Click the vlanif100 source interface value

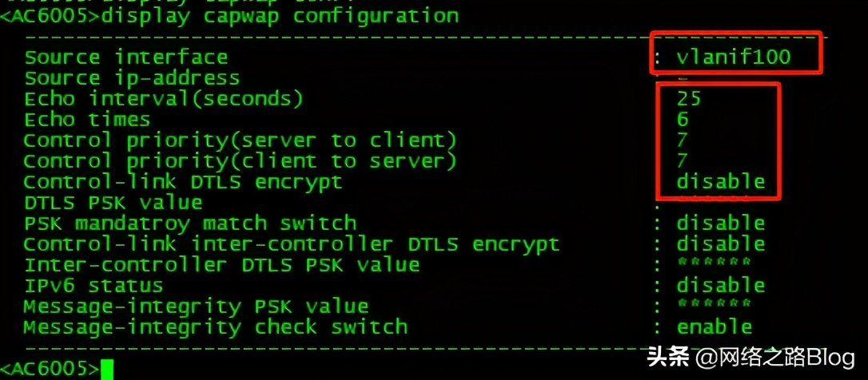(733, 57)
